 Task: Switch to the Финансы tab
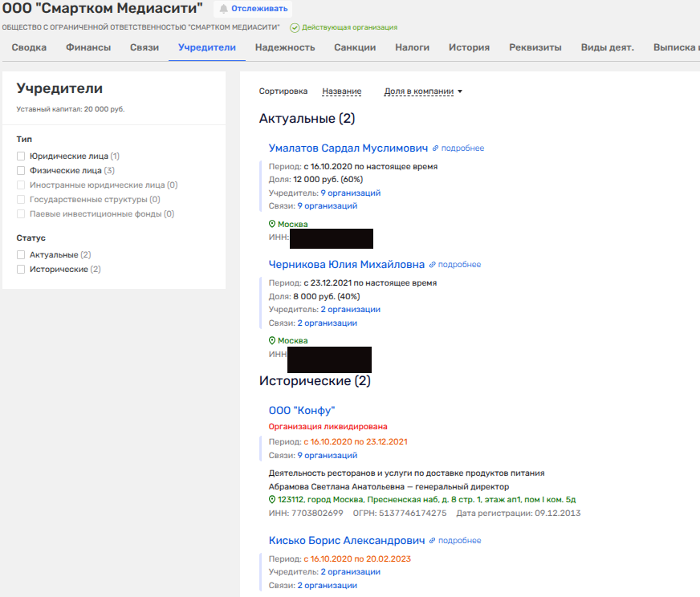pyautogui.click(x=88, y=47)
